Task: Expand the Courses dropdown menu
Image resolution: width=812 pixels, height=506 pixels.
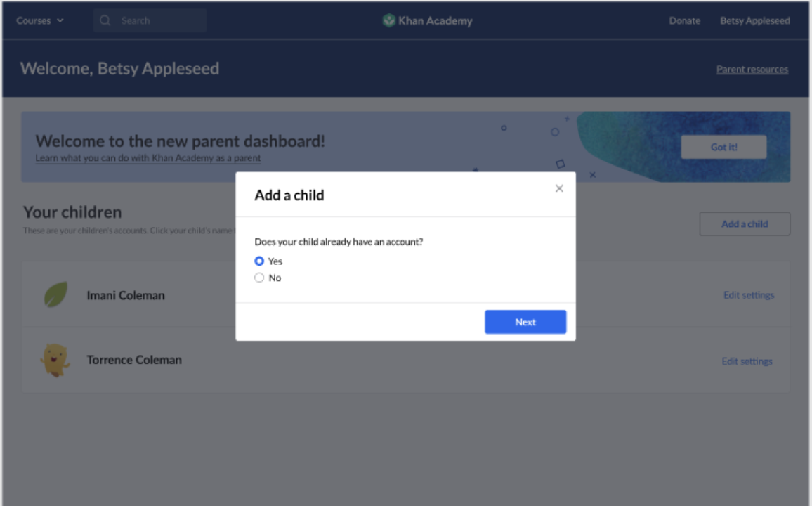Action: (x=40, y=20)
